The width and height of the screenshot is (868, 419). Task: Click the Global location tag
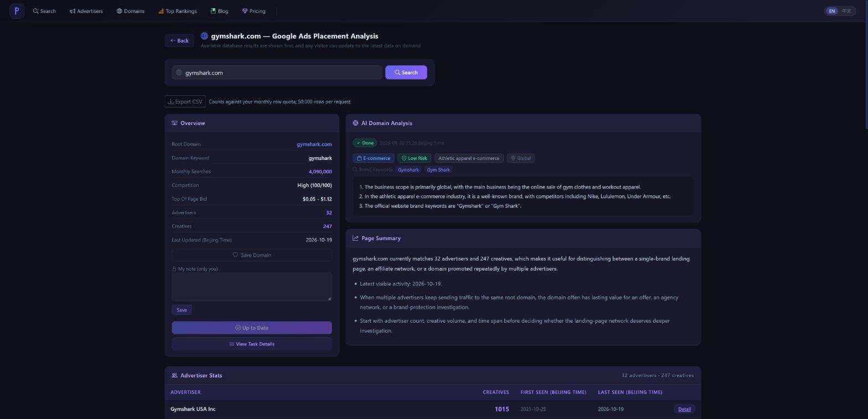point(520,158)
